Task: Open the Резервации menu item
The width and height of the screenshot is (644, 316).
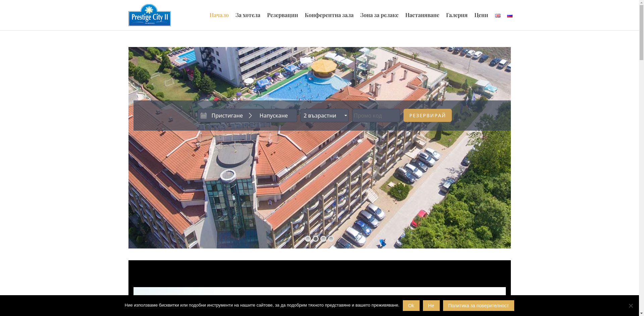Action: coord(282,15)
